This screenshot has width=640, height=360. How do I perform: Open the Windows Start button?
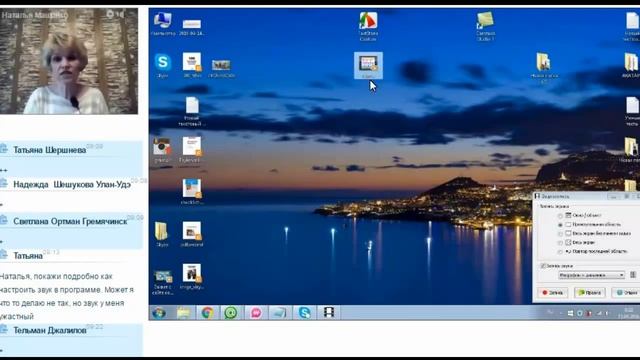(159, 313)
